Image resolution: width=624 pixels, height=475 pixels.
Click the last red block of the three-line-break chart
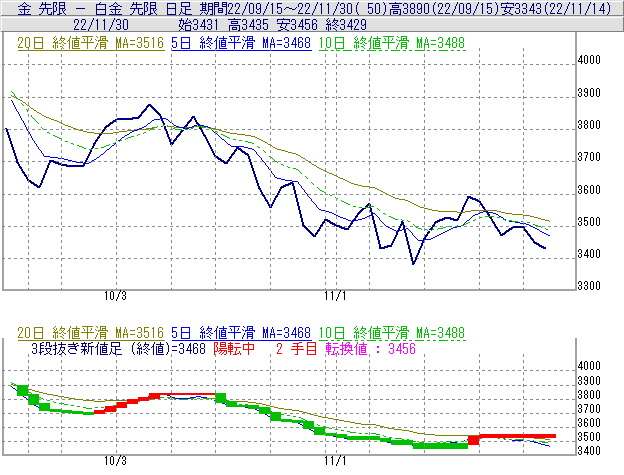[x=518, y=436]
